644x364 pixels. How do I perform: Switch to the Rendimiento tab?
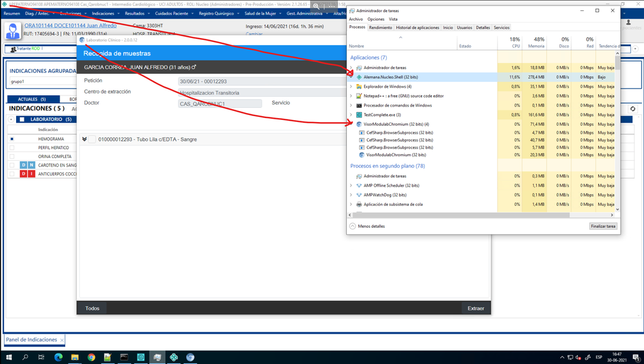380,28
